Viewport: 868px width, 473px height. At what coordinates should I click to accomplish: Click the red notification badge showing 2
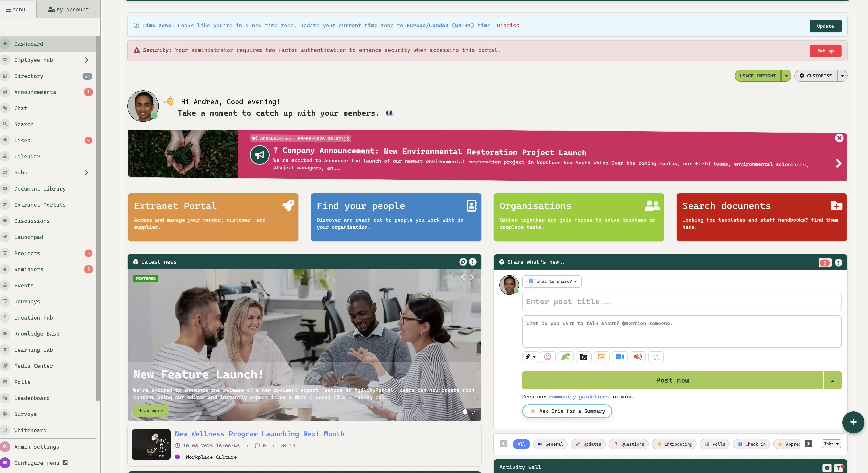click(825, 263)
